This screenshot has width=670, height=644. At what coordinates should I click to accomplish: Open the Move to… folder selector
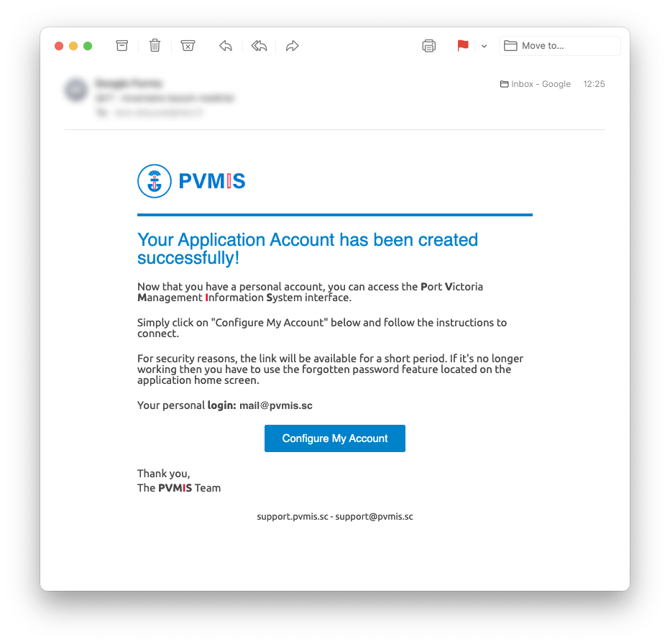click(x=559, y=46)
